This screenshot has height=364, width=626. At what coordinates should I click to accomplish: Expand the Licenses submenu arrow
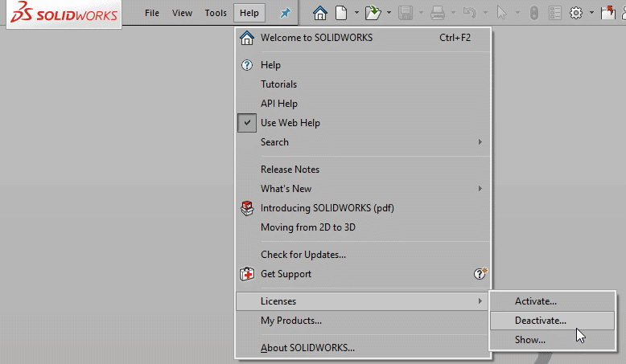[x=480, y=301]
